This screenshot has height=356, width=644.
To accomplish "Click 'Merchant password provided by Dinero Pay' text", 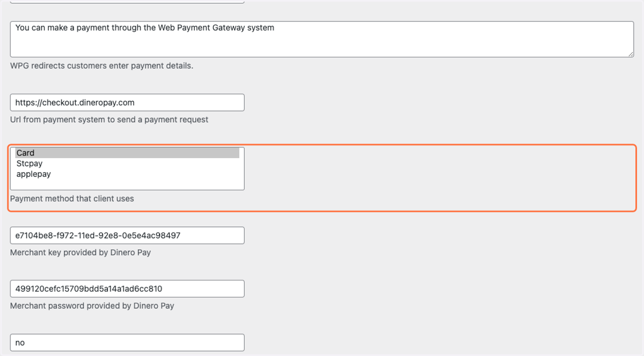I will (x=92, y=306).
